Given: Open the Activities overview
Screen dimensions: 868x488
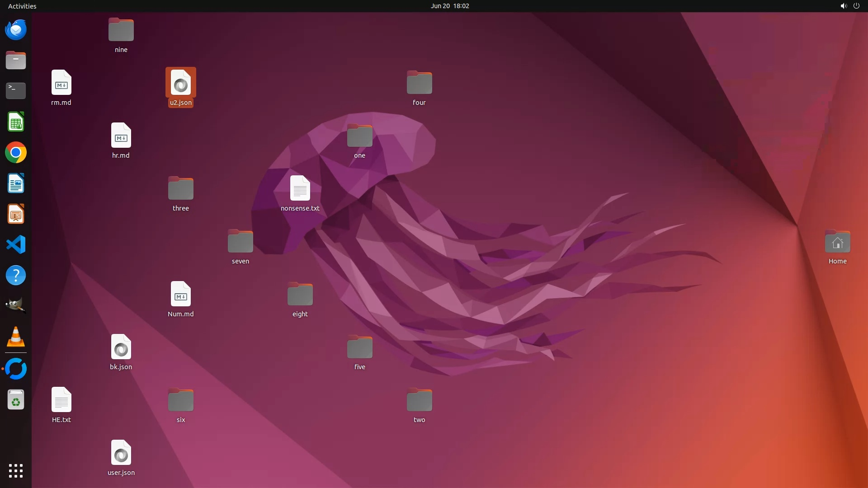Looking at the screenshot, I should [22, 6].
